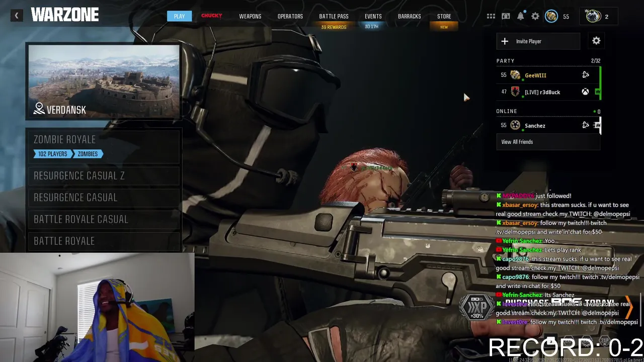Click the NEW label under Store
This screenshot has height=362, width=644.
[x=444, y=27]
